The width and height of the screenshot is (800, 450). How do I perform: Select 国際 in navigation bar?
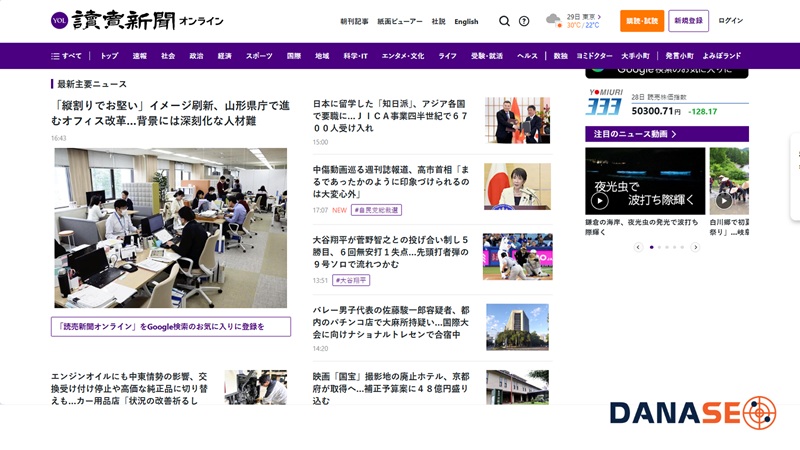(x=294, y=56)
